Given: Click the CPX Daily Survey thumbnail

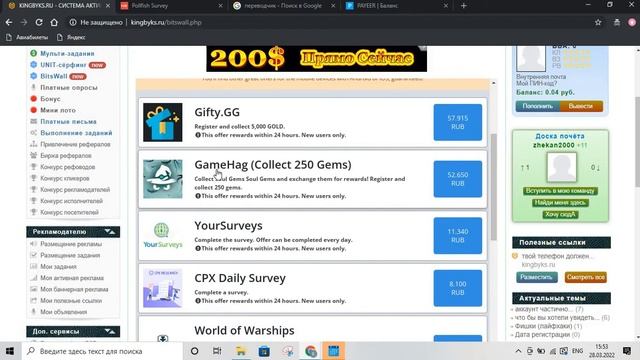Looking at the screenshot, I should pyautogui.click(x=163, y=288).
